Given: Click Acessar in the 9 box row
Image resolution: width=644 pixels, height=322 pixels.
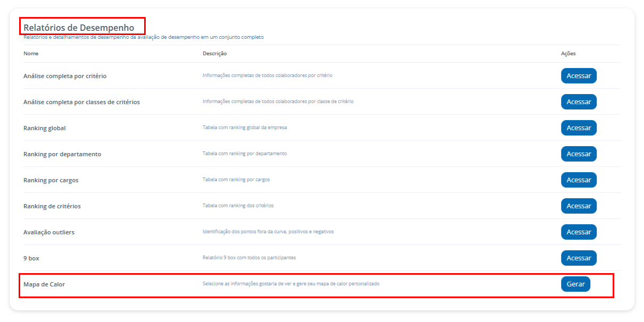Looking at the screenshot, I should (579, 258).
